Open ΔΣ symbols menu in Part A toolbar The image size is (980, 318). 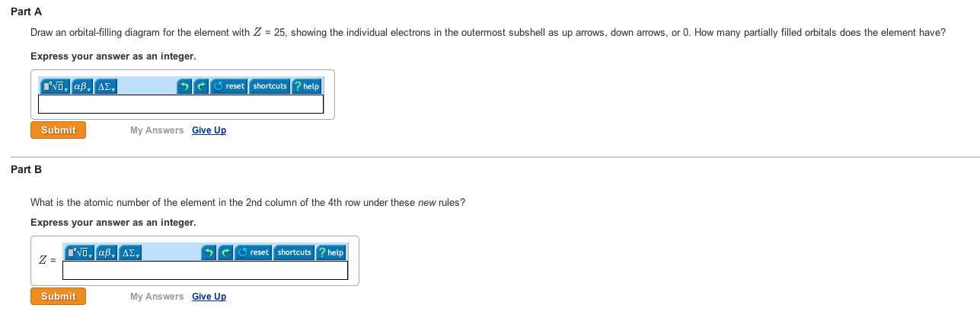click(x=106, y=86)
